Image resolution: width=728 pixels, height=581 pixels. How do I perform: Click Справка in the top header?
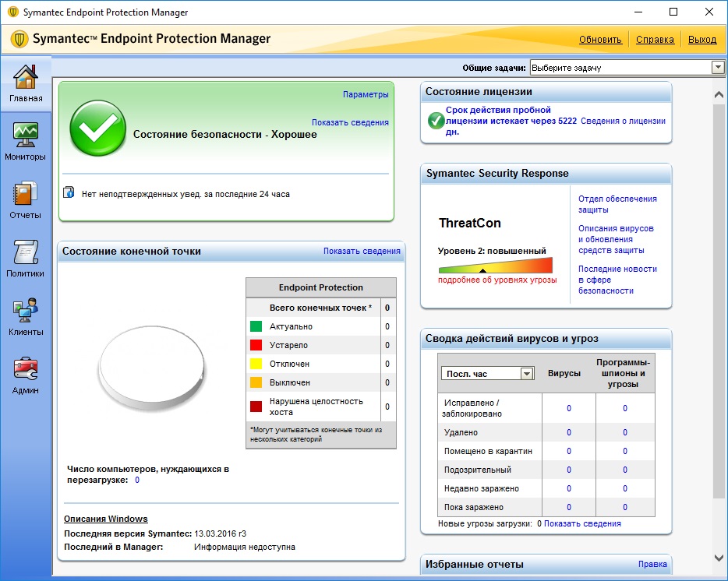(x=655, y=40)
